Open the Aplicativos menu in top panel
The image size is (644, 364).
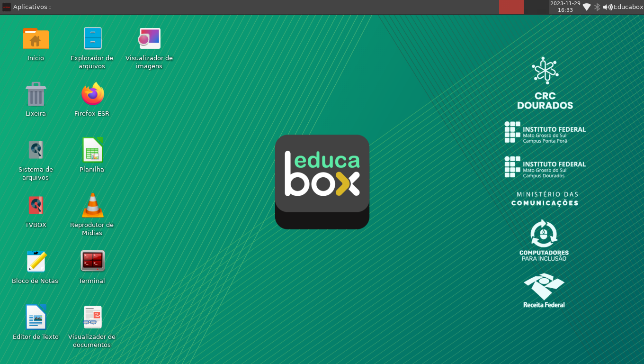pos(26,7)
